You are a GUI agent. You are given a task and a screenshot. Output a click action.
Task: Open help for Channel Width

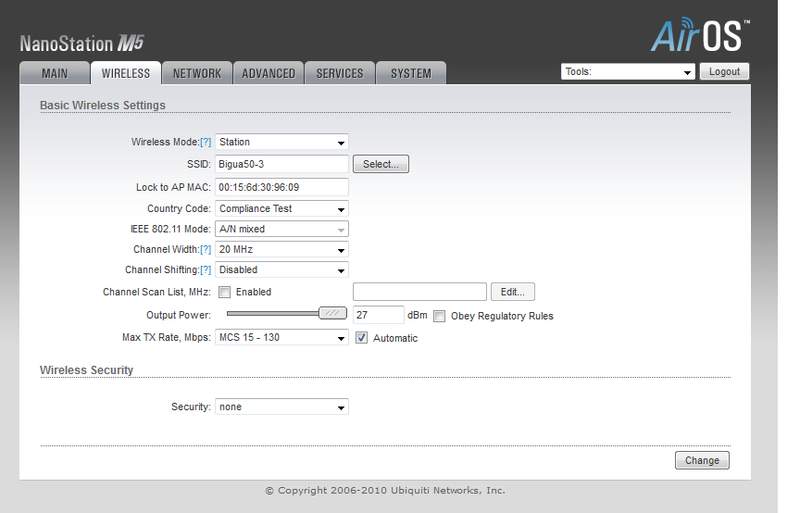tap(206, 249)
